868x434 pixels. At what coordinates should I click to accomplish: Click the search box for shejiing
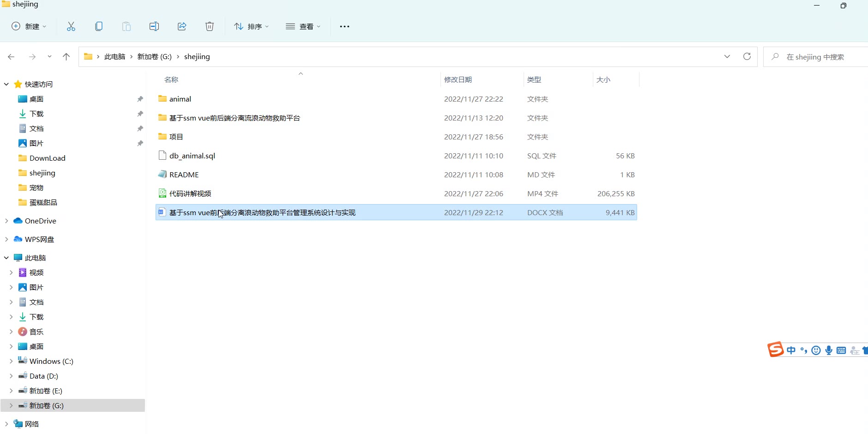tap(815, 57)
